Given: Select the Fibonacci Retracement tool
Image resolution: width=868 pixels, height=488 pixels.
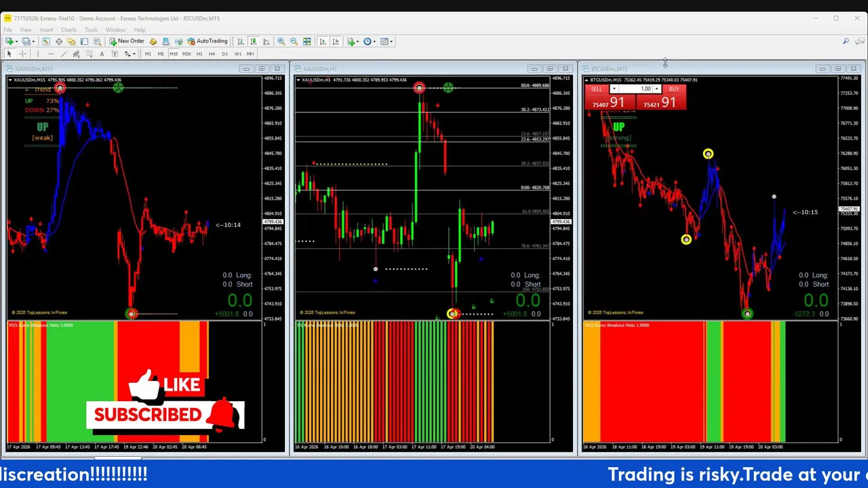Looking at the screenshot, I should click(x=89, y=54).
